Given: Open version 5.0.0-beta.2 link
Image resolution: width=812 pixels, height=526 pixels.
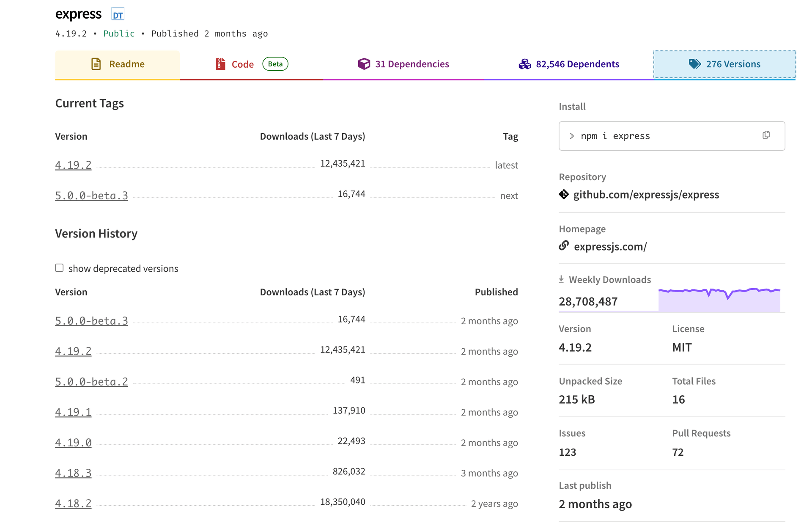Looking at the screenshot, I should (91, 382).
